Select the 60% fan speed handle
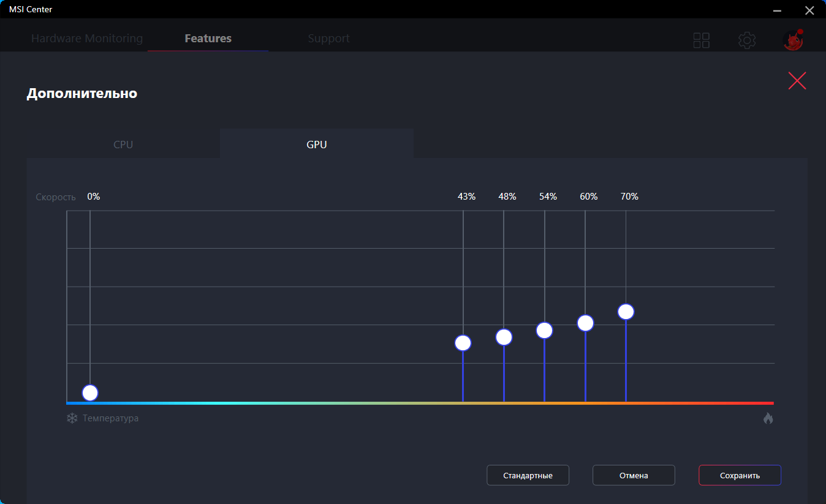 tap(585, 323)
